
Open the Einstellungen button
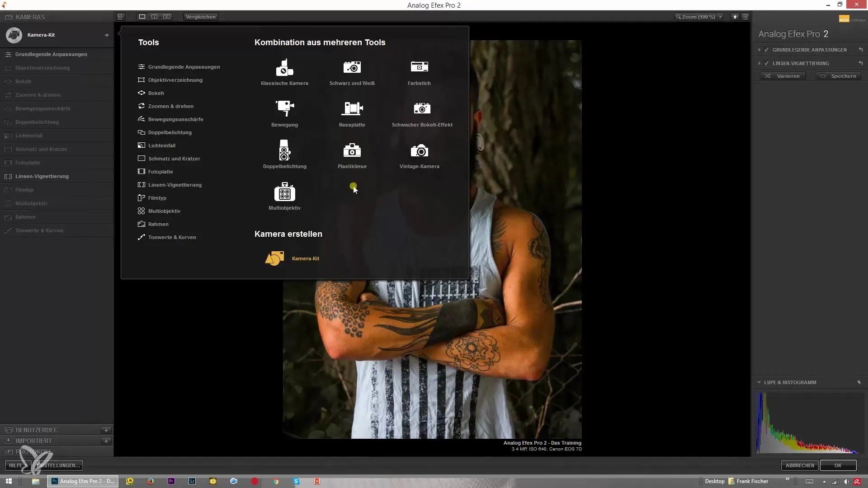[x=58, y=465]
